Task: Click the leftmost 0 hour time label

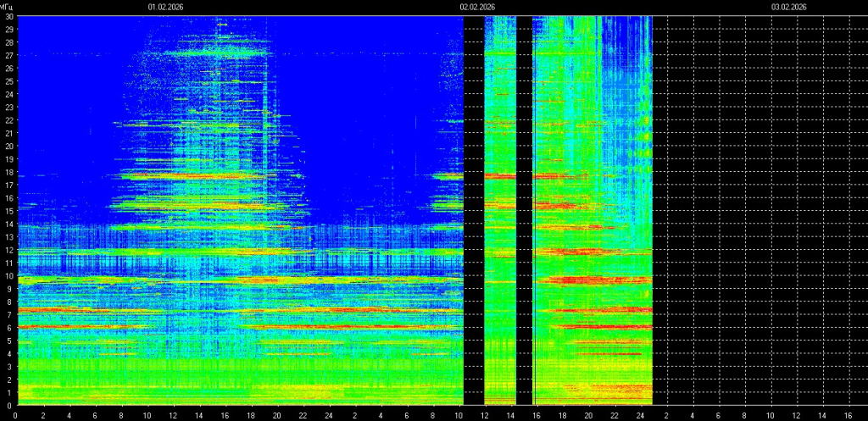Action: coord(16,415)
